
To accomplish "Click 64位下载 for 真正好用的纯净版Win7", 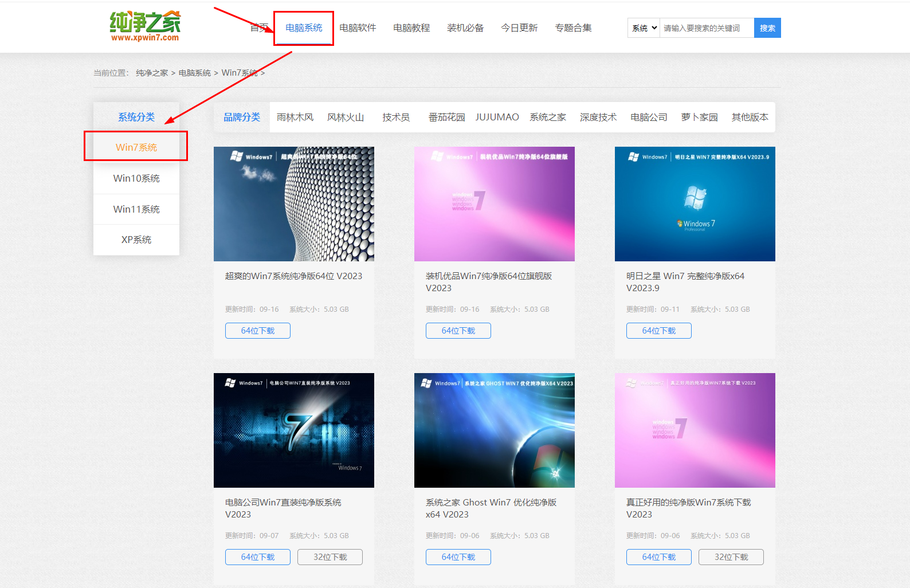I will (659, 557).
